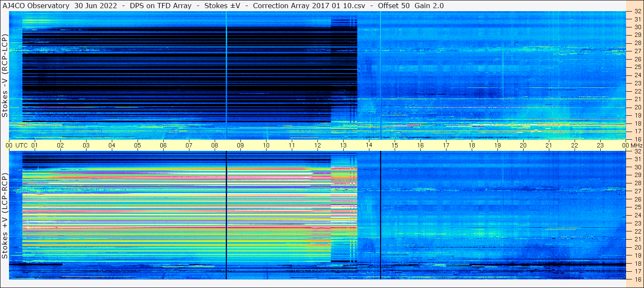Select the 20 MHz tick of the Stokes -V panel

pos(637,107)
